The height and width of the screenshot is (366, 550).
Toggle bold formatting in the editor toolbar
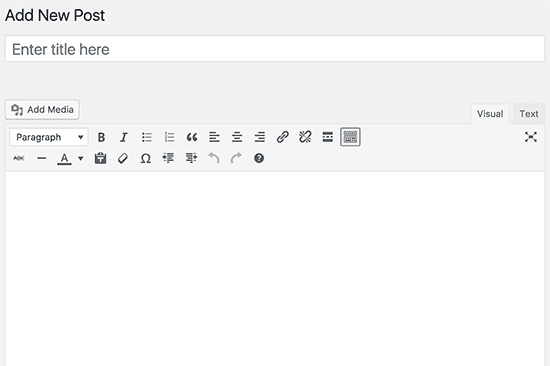[101, 137]
